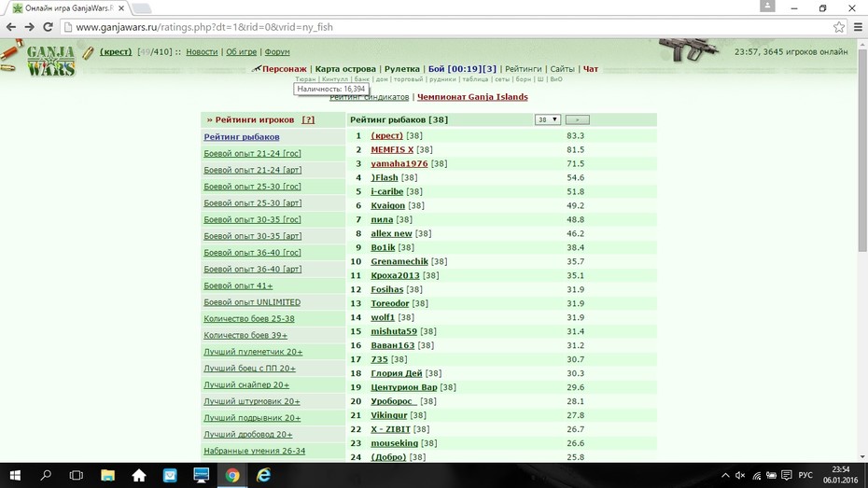Screen dimensions: 868x488
Task: Click the GanjaWars logo
Action: point(49,60)
